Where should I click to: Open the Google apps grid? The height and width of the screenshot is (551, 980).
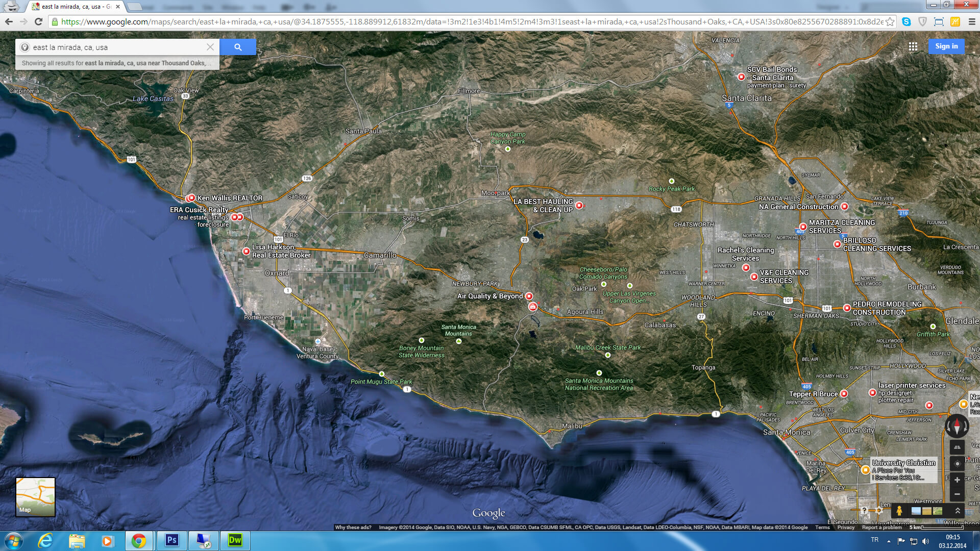click(x=913, y=46)
